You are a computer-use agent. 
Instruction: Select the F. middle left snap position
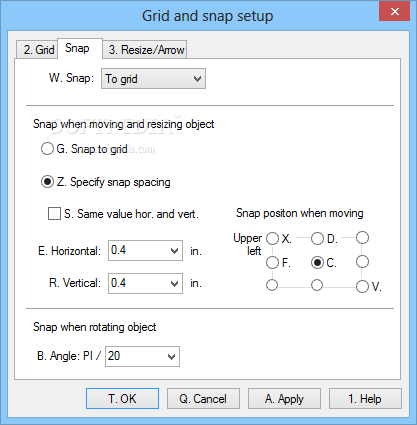point(272,263)
